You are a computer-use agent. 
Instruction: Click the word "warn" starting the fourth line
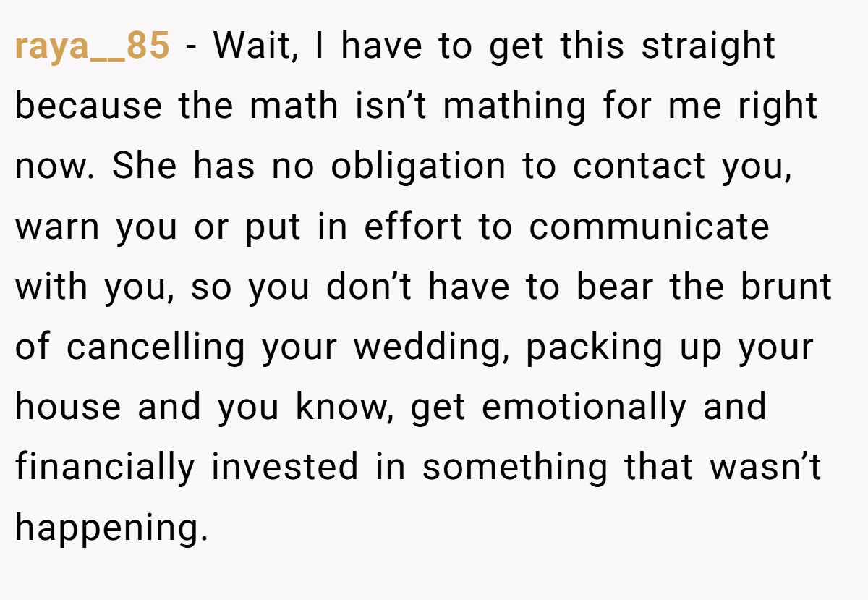point(58,227)
